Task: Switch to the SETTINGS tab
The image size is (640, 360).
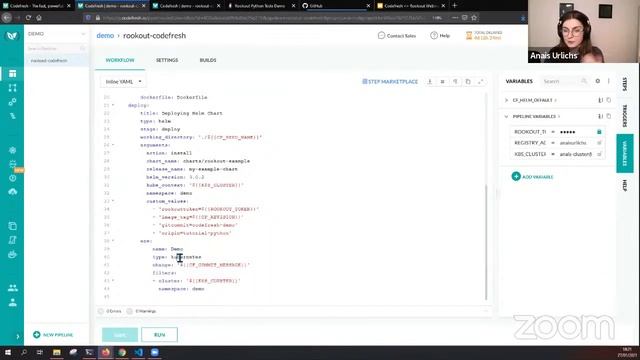Action: tap(167, 60)
